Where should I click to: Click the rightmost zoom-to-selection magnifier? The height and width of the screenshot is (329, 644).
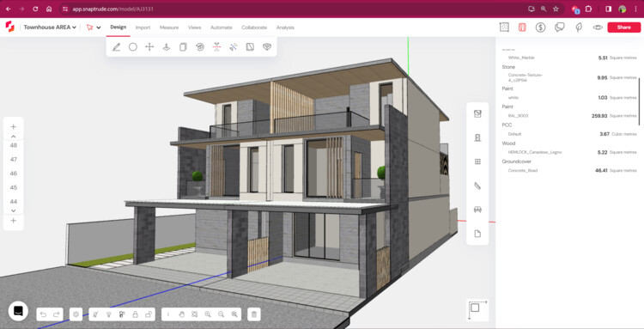click(x=234, y=314)
